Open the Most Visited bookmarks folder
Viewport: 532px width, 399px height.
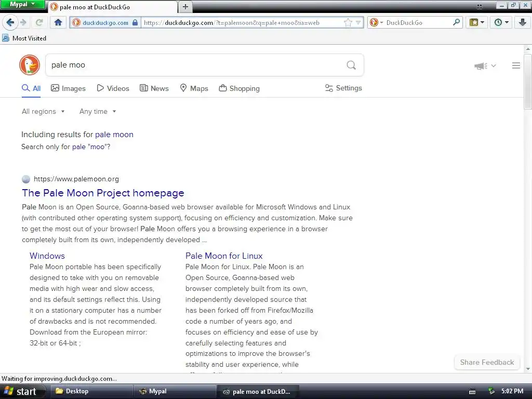click(x=24, y=38)
